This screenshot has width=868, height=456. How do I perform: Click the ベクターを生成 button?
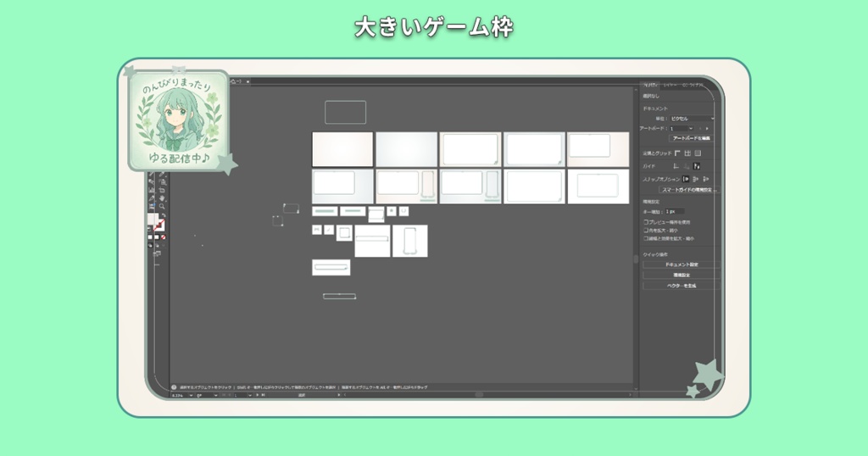click(x=682, y=286)
